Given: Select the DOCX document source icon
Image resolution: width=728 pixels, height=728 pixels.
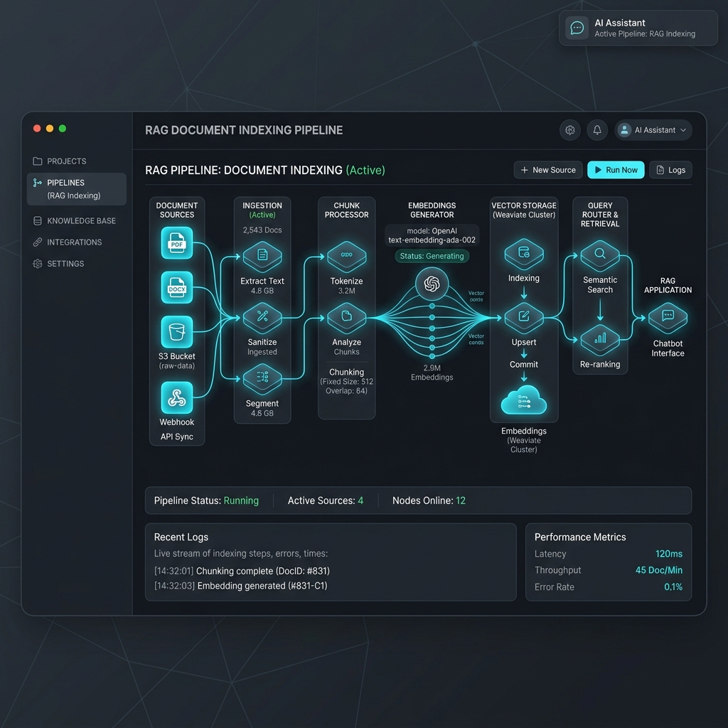Looking at the screenshot, I should tap(177, 287).
